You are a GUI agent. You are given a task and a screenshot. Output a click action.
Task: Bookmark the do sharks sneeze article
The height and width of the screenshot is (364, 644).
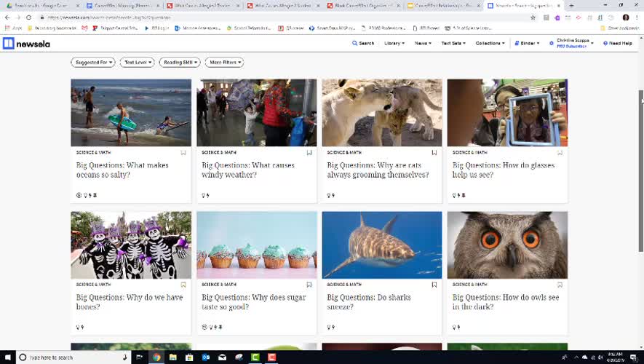tap(434, 285)
